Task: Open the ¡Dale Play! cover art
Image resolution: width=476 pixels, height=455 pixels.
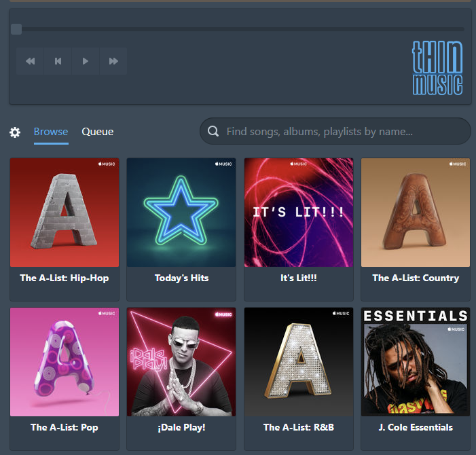Action: click(x=181, y=362)
